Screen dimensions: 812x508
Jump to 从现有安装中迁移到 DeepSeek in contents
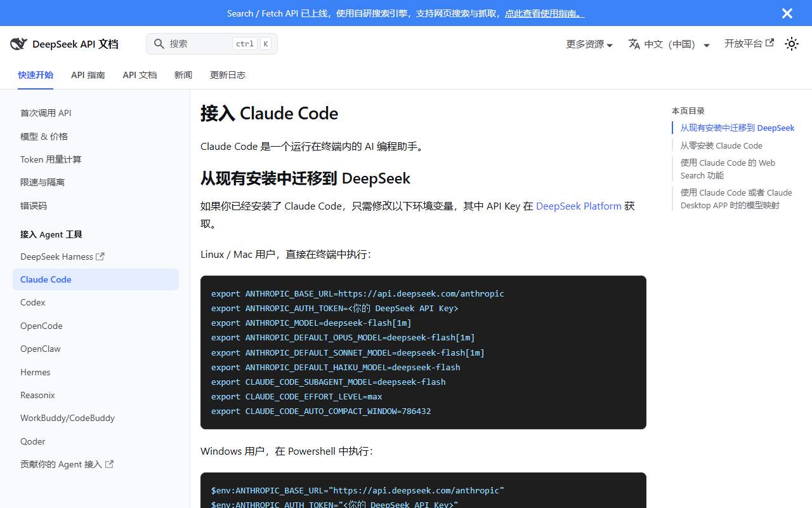coord(737,128)
